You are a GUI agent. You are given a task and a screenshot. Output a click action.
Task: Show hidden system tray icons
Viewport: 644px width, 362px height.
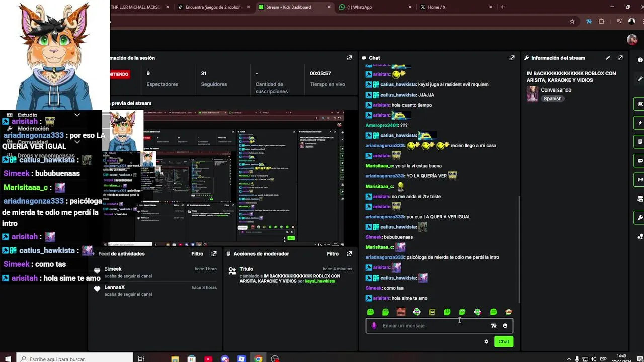tap(569, 359)
